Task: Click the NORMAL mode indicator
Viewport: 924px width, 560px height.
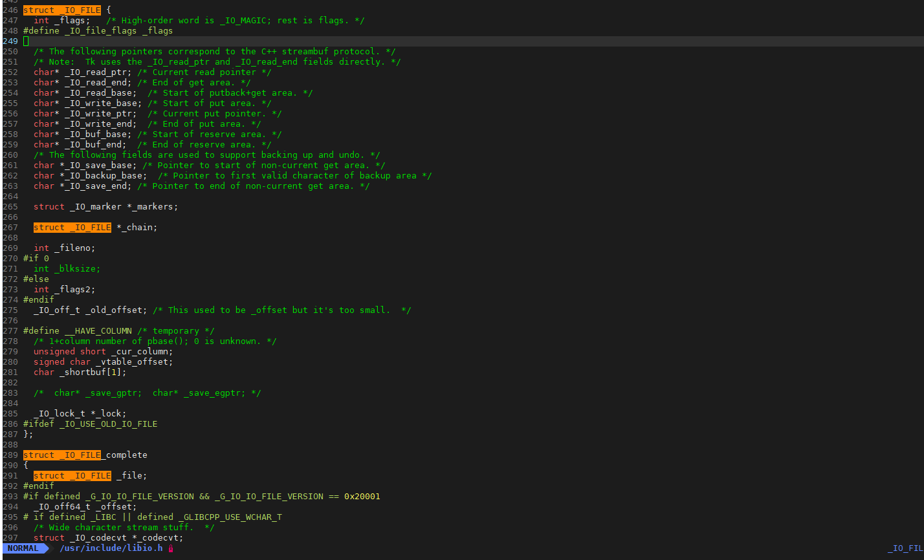Action: click(23, 548)
